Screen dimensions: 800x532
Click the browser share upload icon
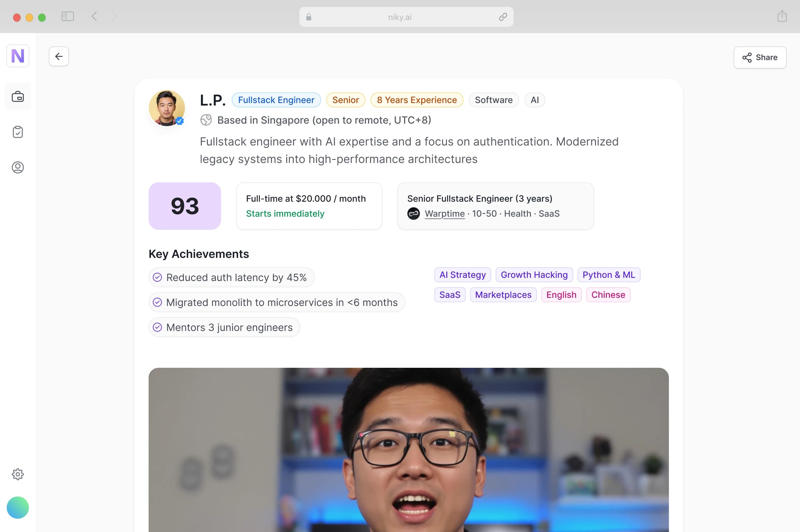782,16
